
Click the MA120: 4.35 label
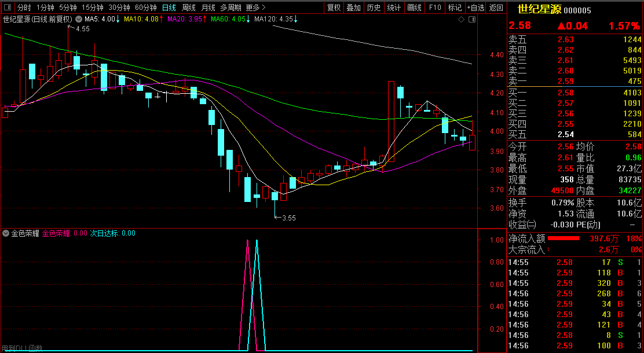pos(276,19)
